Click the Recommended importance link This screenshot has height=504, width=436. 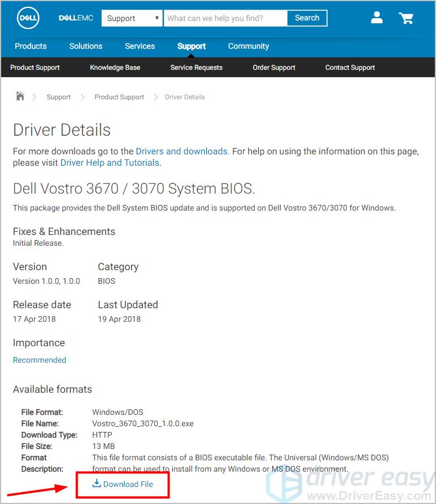[x=40, y=360]
